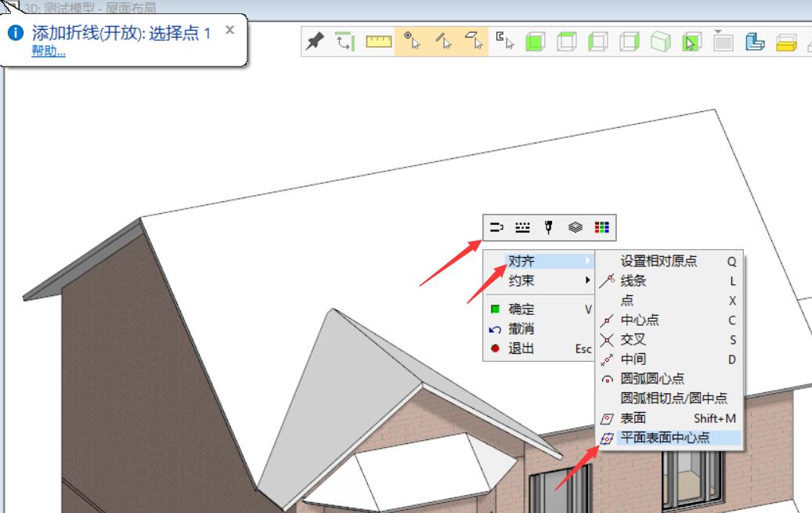Open the lined list dropdown icon
The image size is (812, 513).
[723, 41]
